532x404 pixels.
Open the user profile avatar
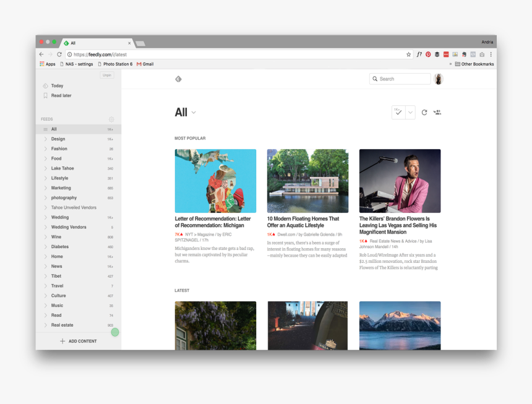(x=439, y=79)
